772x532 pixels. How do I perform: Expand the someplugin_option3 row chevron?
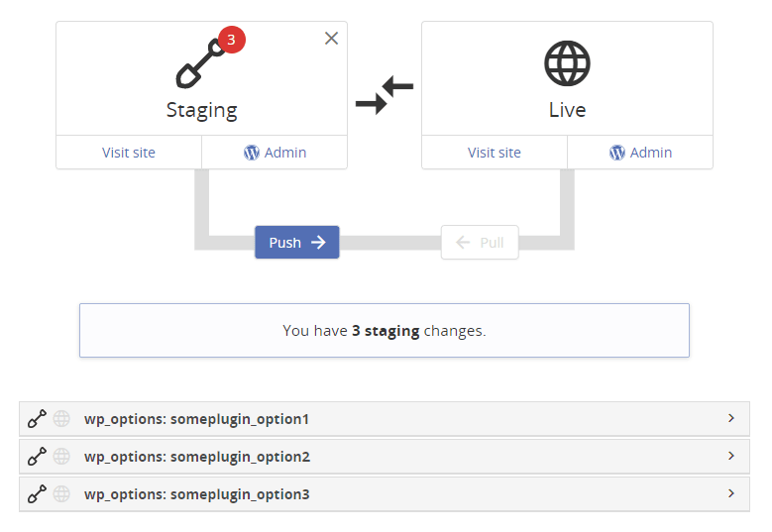tap(731, 492)
